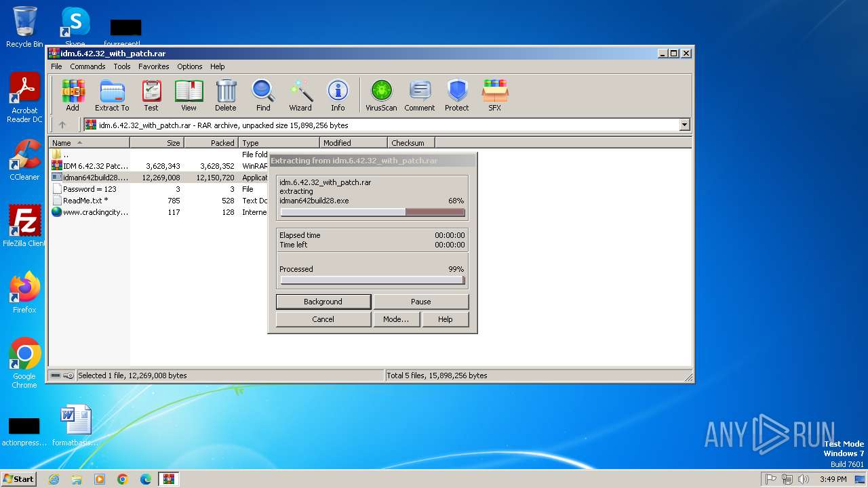
Task: Click the file extraction progress bar
Action: tap(373, 212)
